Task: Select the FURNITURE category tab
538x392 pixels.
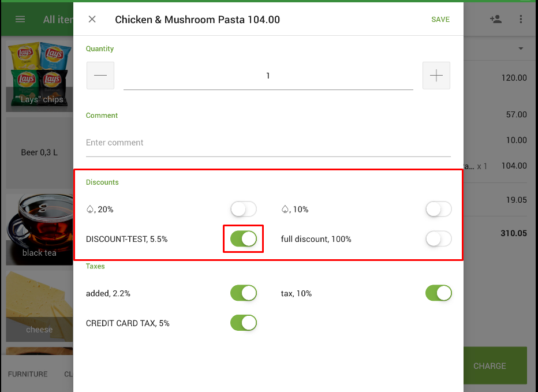Action: click(x=28, y=374)
